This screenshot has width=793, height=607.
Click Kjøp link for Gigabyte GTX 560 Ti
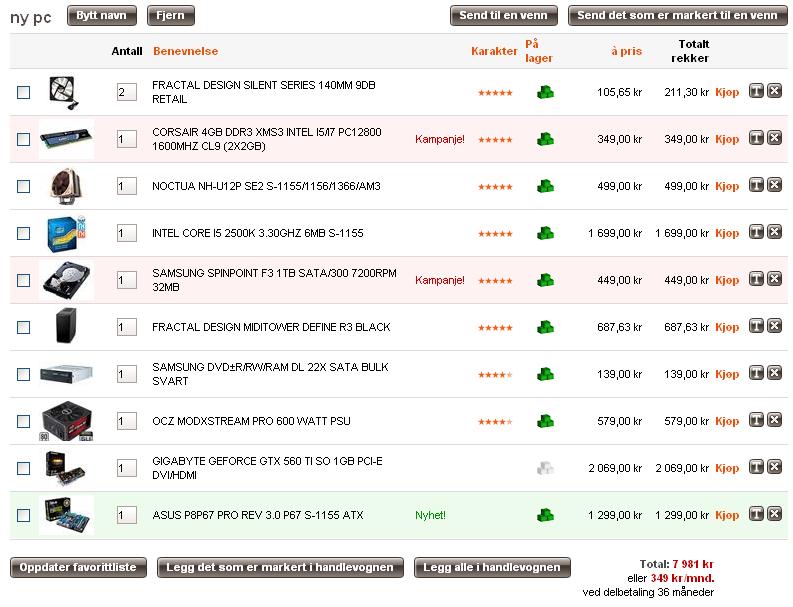click(727, 468)
